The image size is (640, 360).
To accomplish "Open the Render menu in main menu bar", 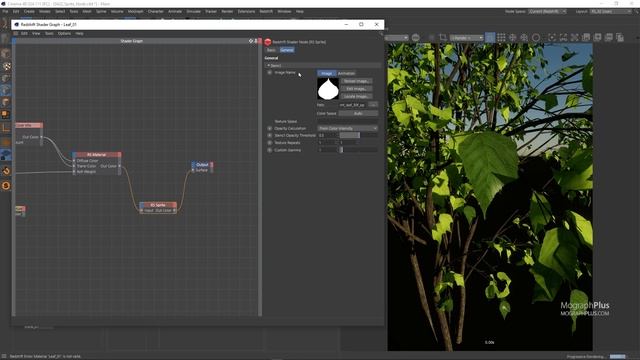I will point(227,11).
